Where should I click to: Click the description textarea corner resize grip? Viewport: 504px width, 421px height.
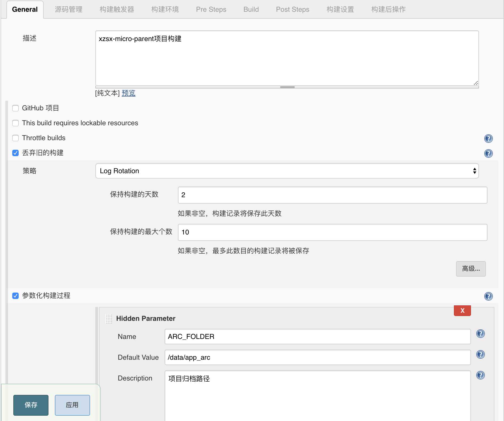coord(476,83)
